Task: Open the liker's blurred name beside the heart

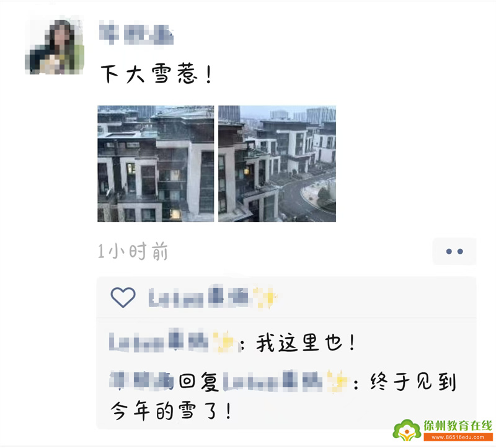Action: [x=199, y=297]
